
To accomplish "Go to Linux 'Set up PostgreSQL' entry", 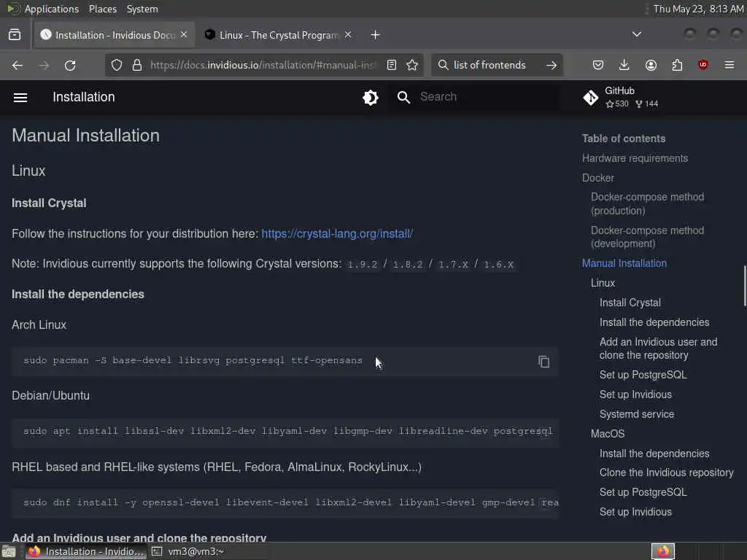I will 643,375.
